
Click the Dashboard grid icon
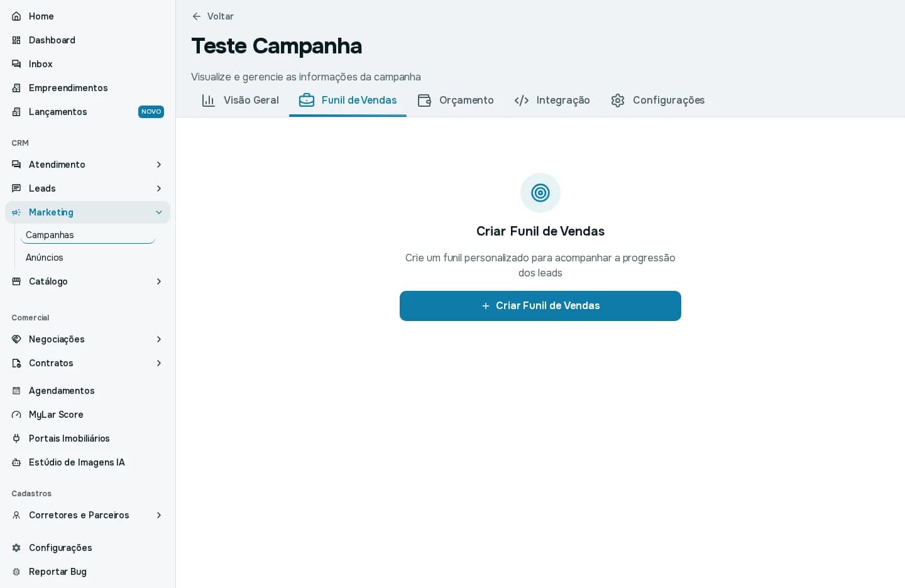coord(16,40)
